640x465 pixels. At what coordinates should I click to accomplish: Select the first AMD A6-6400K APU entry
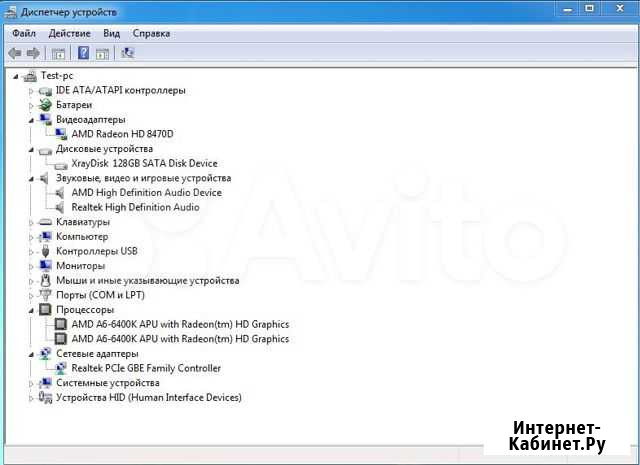(x=180, y=324)
